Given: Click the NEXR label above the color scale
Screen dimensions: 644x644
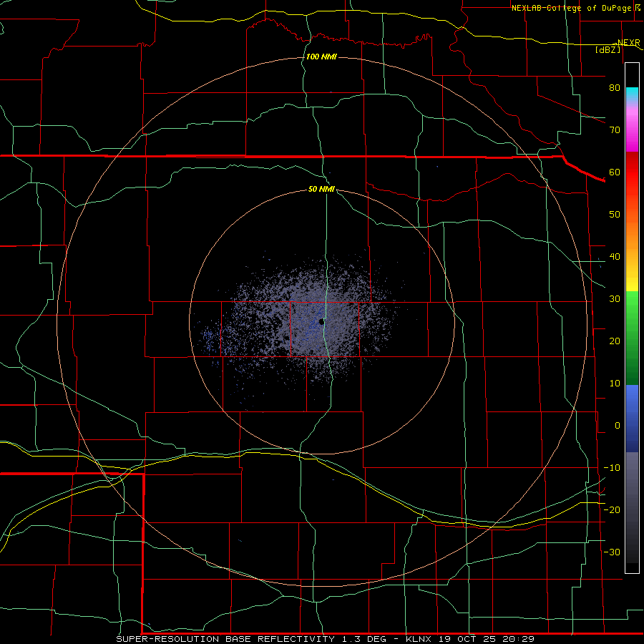Looking at the screenshot, I should [628, 43].
